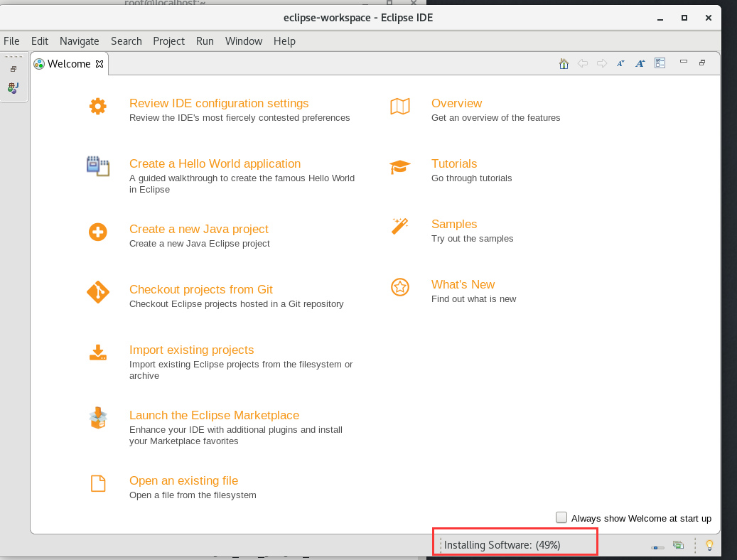Open the shared areas icon in left trim
This screenshot has width=737, height=560.
click(x=14, y=88)
